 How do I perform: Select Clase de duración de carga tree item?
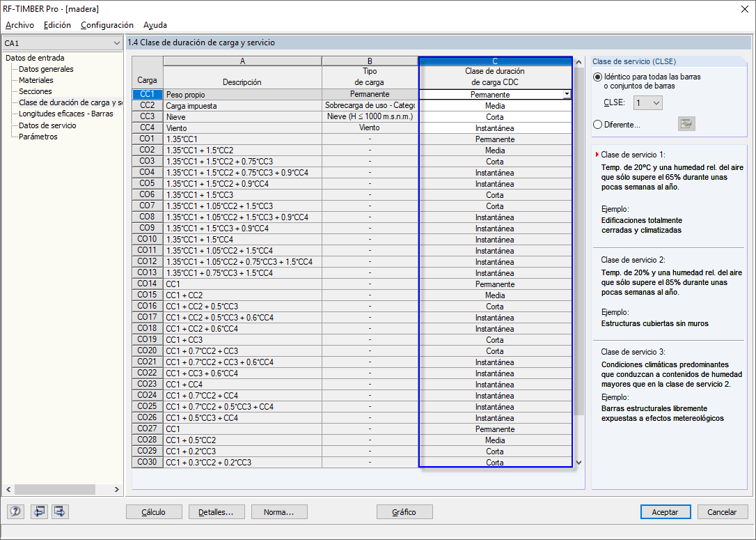(x=70, y=102)
